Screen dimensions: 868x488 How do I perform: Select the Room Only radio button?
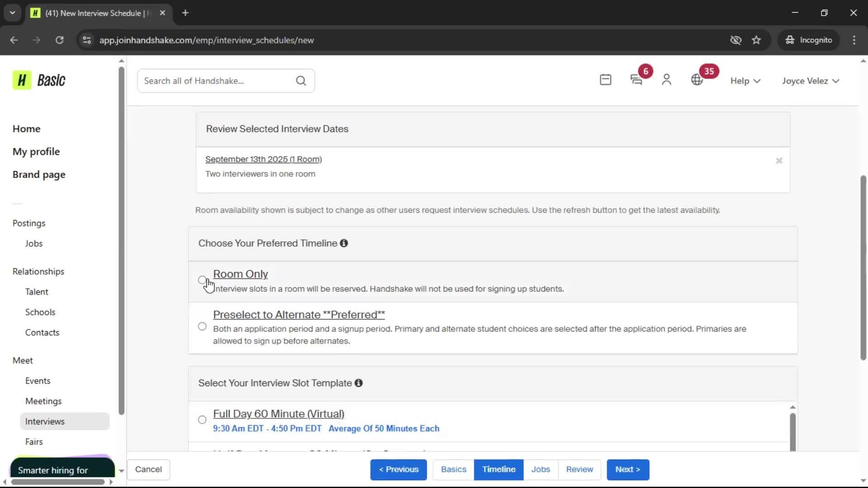[x=202, y=280]
